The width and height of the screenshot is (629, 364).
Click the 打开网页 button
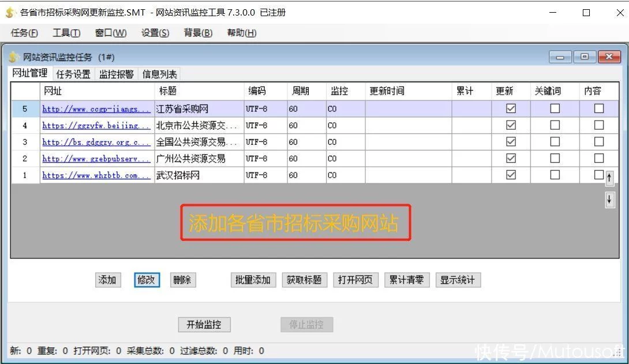pyautogui.click(x=355, y=280)
